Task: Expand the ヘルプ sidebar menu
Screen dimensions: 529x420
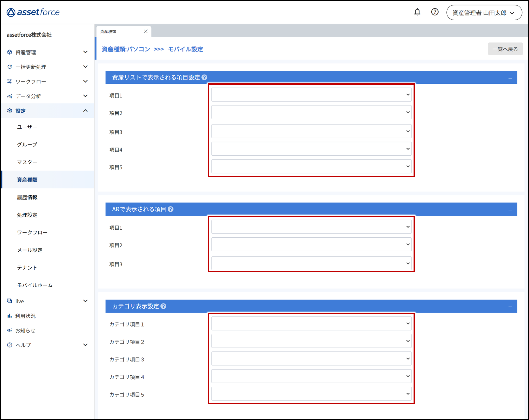Action: (x=85, y=345)
